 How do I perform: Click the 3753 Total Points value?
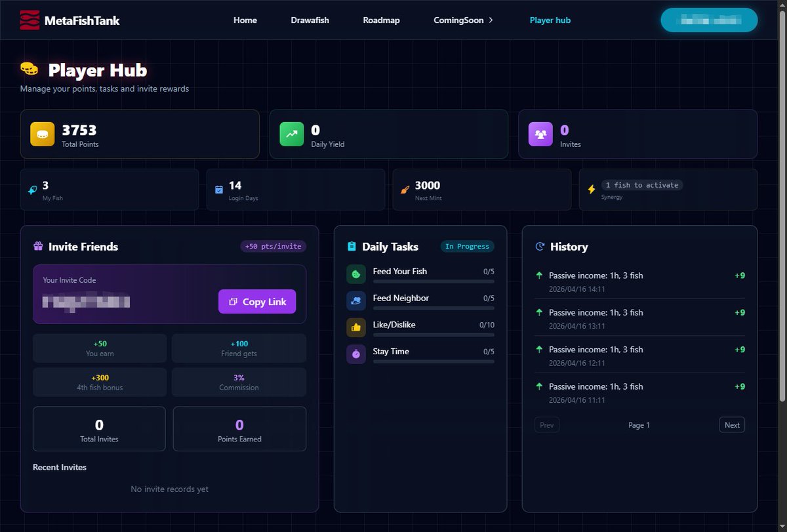coord(79,130)
